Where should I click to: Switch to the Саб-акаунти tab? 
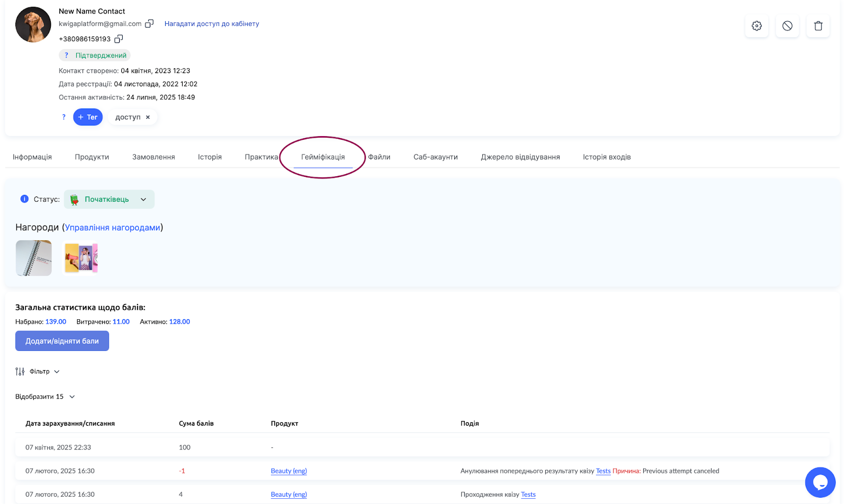pos(435,157)
